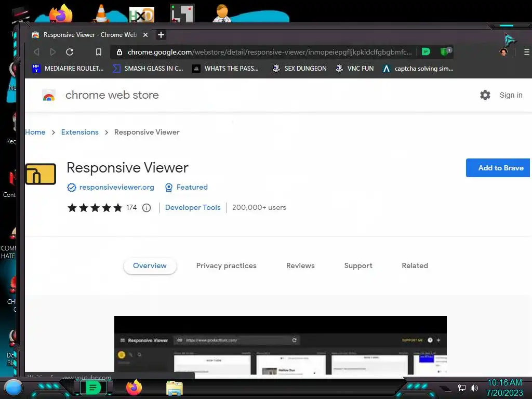Open the green app in taskbar
The width and height of the screenshot is (532, 399).
click(94, 388)
